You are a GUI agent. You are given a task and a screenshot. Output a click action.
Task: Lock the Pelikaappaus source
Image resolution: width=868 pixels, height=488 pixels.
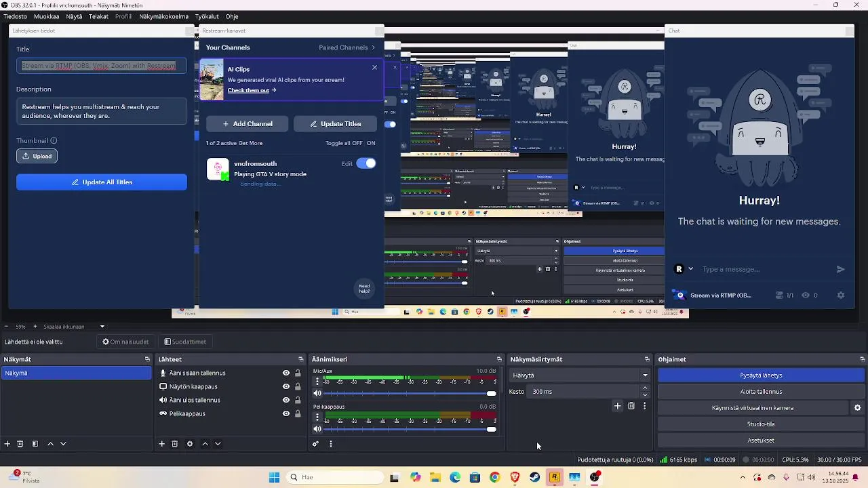pyautogui.click(x=298, y=413)
